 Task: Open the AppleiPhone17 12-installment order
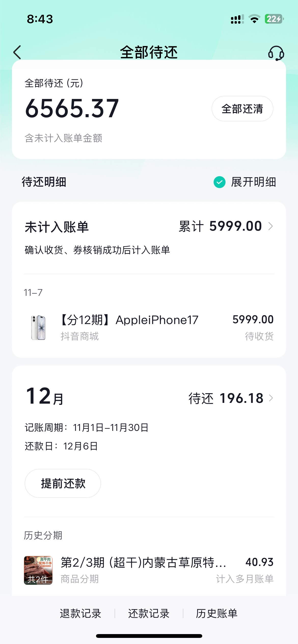click(129, 320)
